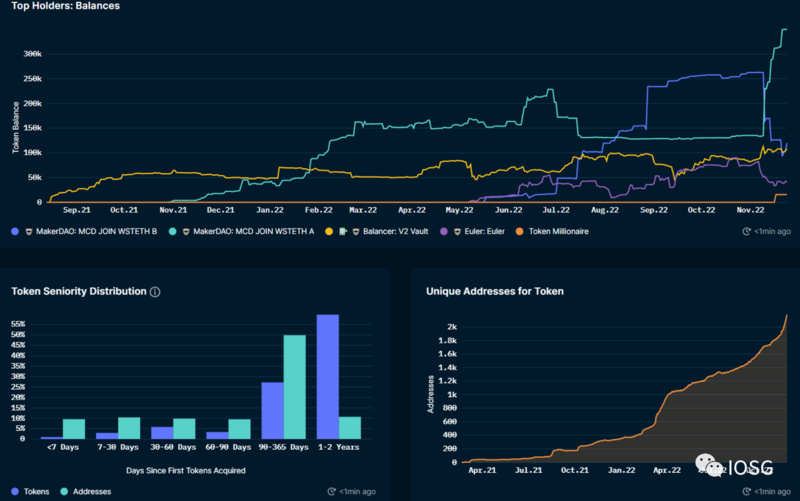Click the Token Seniority Distribution info icon
This screenshot has width=800, height=501.
coord(155,292)
